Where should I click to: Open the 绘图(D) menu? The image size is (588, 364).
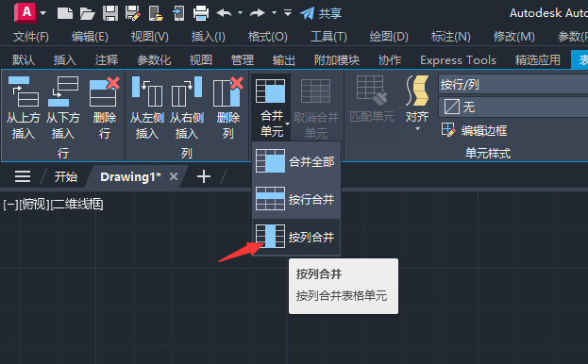click(389, 37)
